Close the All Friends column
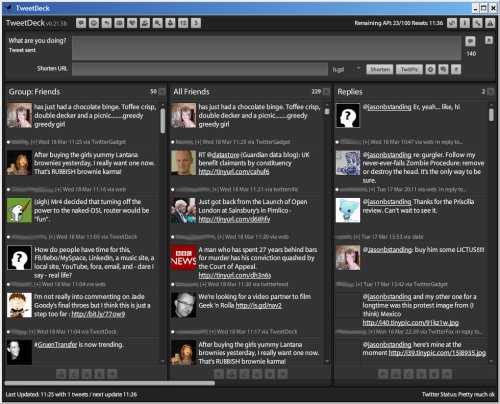The width and height of the screenshot is (500, 404). 326,92
